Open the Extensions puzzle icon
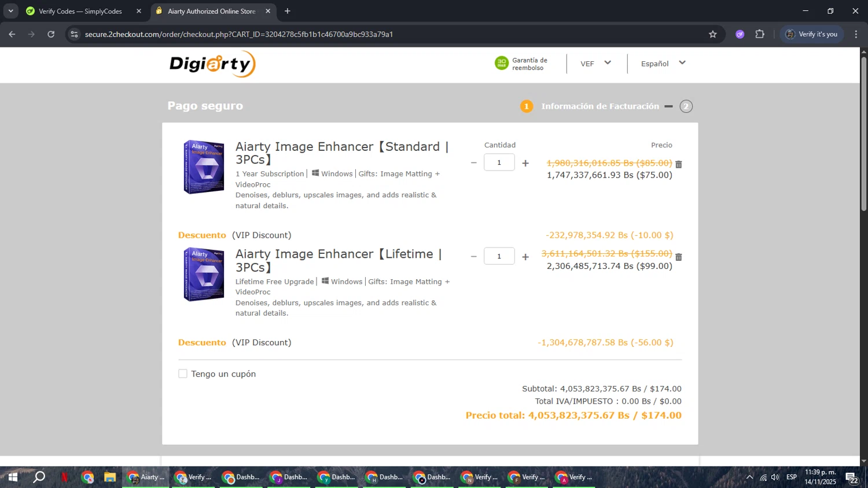The width and height of the screenshot is (868, 488). click(x=760, y=34)
